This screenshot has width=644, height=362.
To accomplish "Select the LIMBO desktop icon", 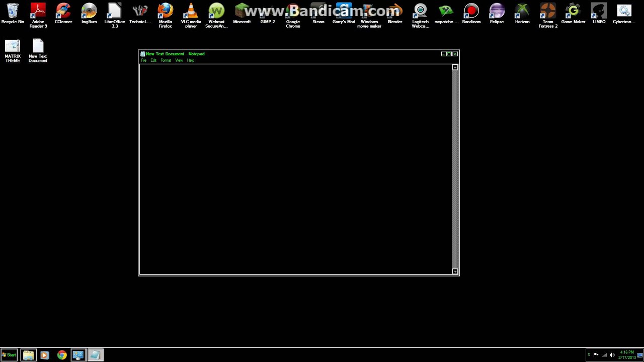I will coord(599,14).
